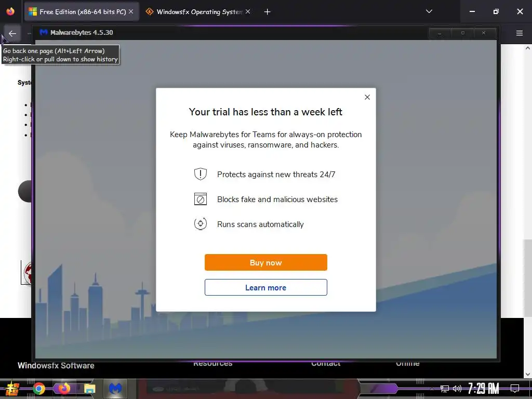Launch Google Chrome from taskbar
Image resolution: width=532 pixels, height=399 pixels.
pos(38,389)
